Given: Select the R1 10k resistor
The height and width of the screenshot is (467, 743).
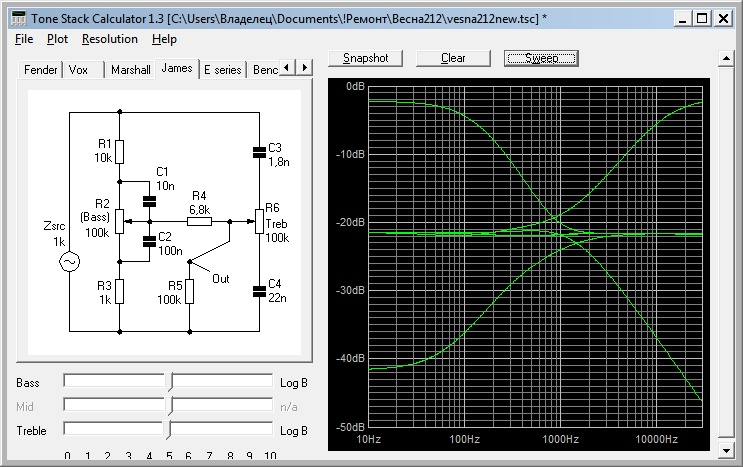Looking at the screenshot, I should (119, 151).
